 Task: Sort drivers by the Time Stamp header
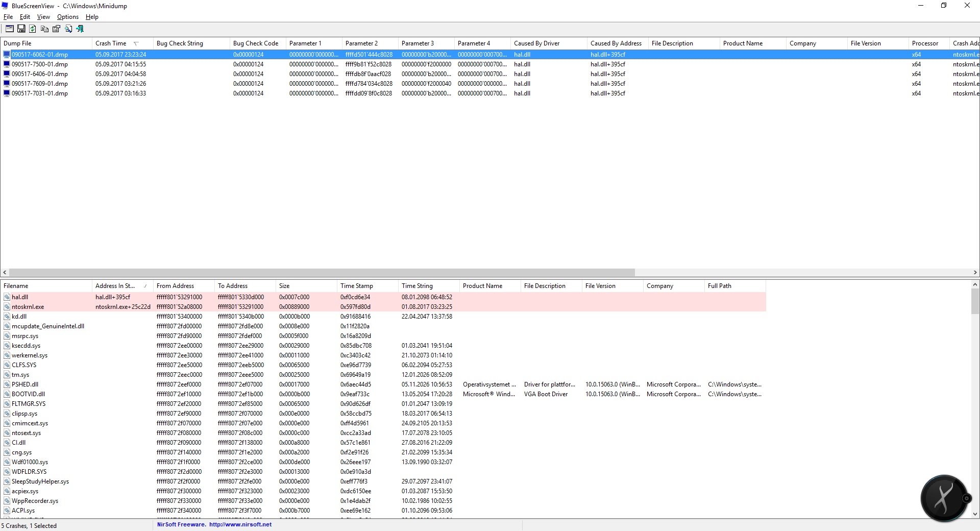(367, 286)
